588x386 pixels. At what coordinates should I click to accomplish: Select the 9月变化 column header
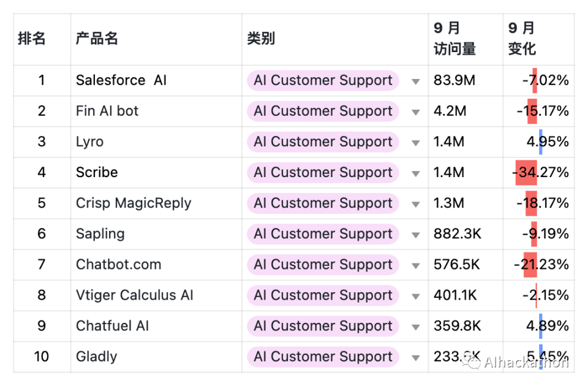pos(522,39)
